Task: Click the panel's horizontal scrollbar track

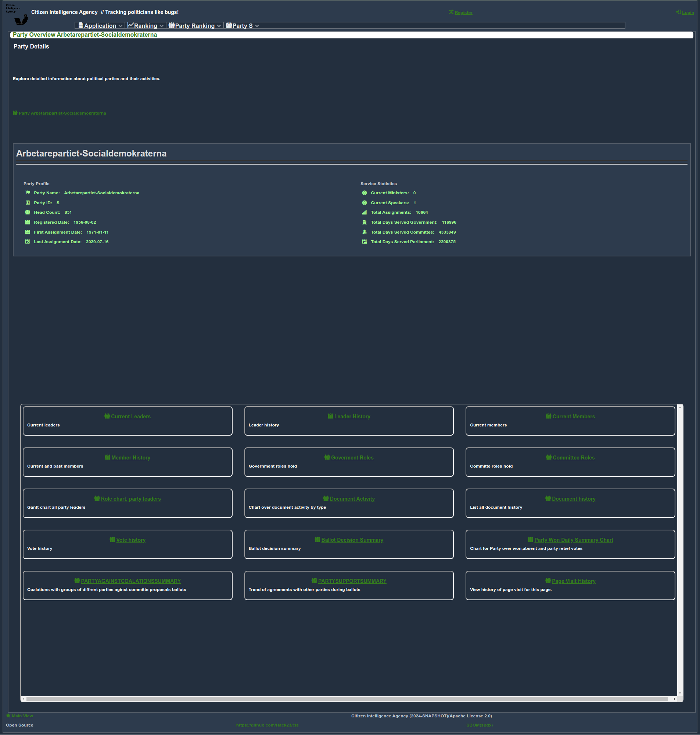Action: pos(349,699)
